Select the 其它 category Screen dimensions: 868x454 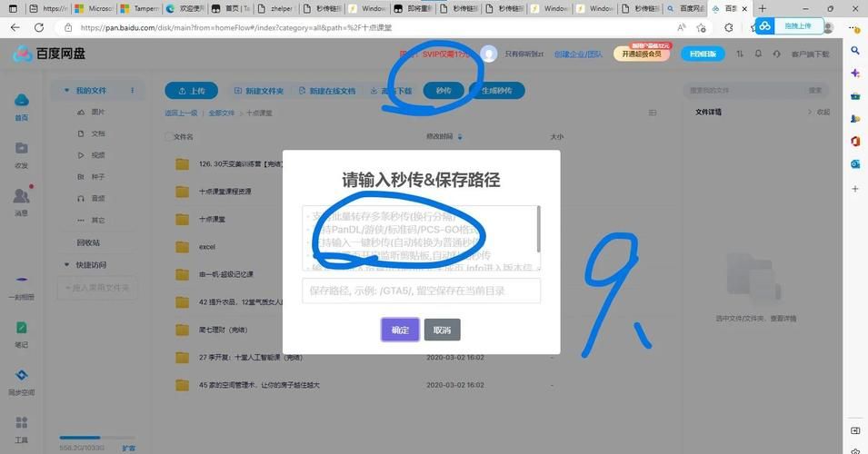(x=91, y=220)
